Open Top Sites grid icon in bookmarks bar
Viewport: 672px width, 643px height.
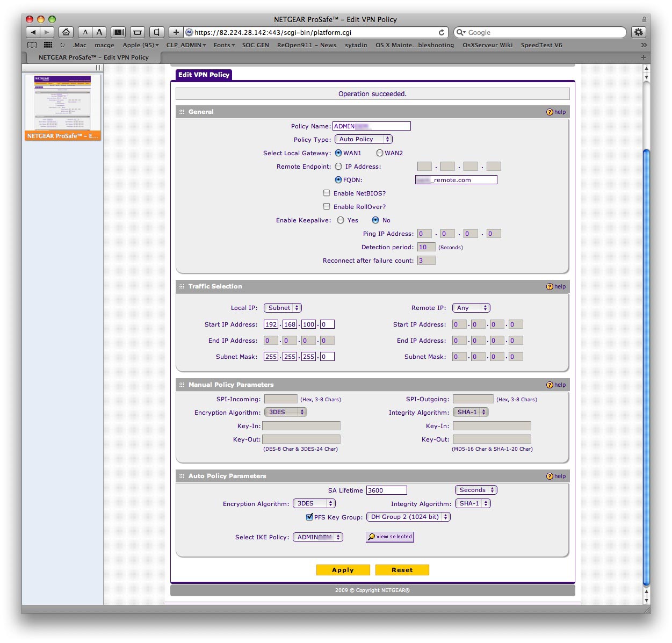(48, 45)
